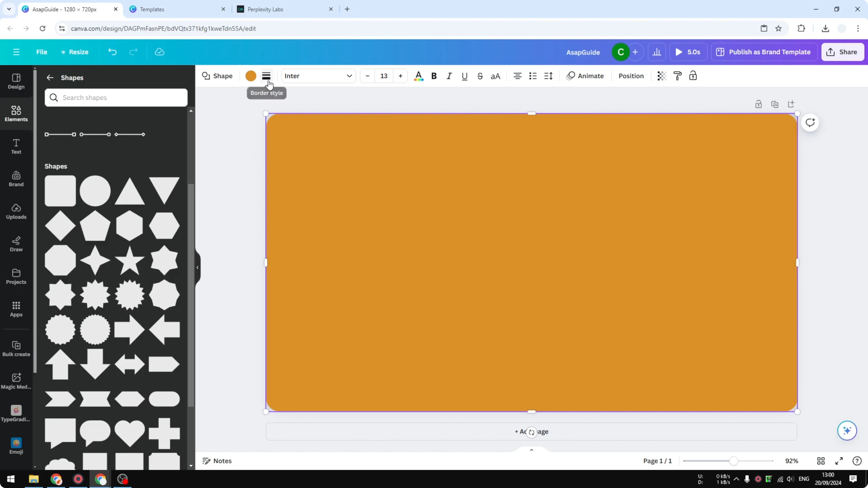The image size is (868, 488).
Task: Open the orange shape fill color
Action: coord(251,76)
